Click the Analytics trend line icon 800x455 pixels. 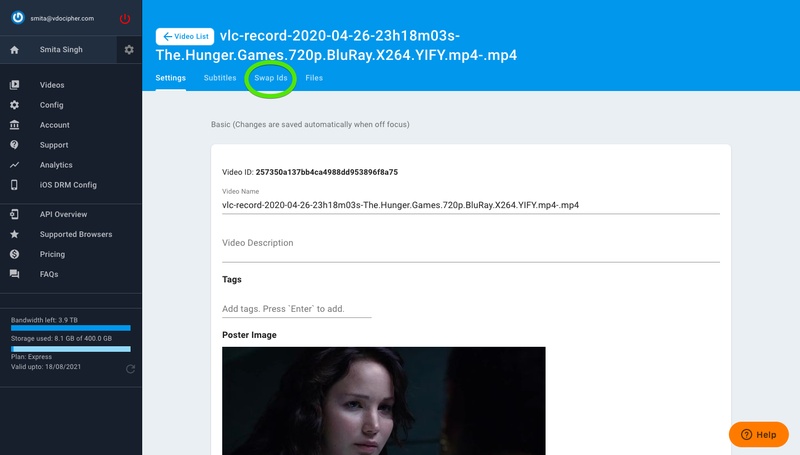(x=14, y=165)
